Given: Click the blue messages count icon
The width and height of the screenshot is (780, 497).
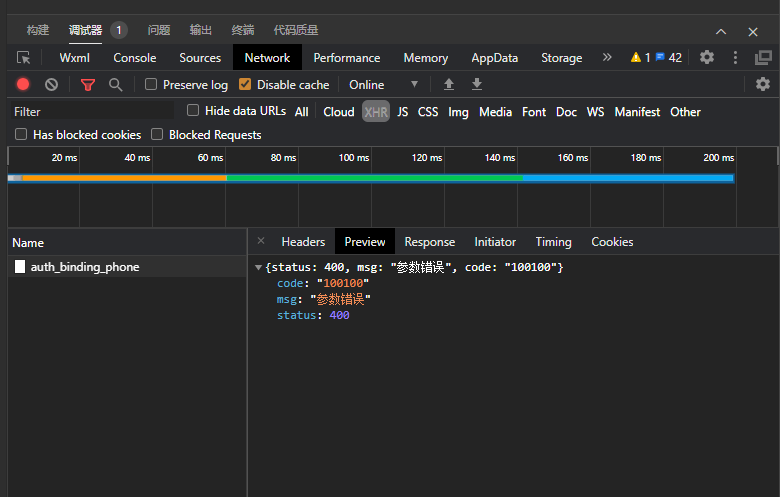Looking at the screenshot, I should coord(660,57).
